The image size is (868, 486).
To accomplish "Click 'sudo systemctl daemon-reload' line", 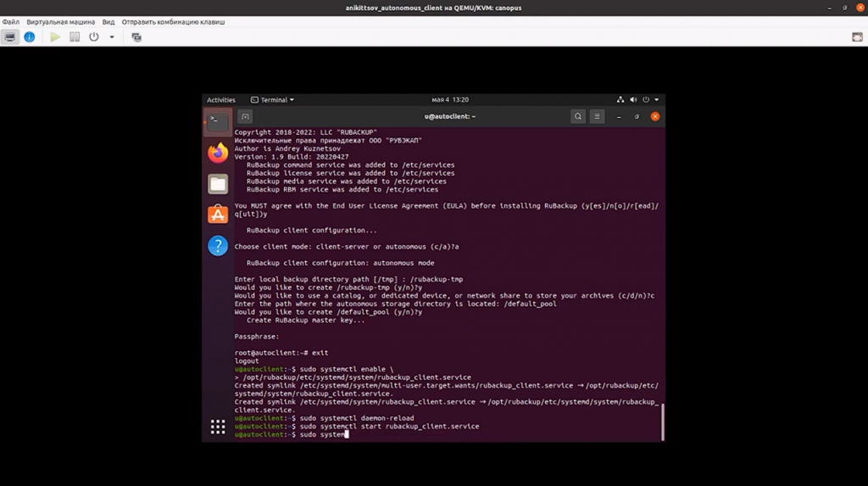I will click(x=324, y=418).
